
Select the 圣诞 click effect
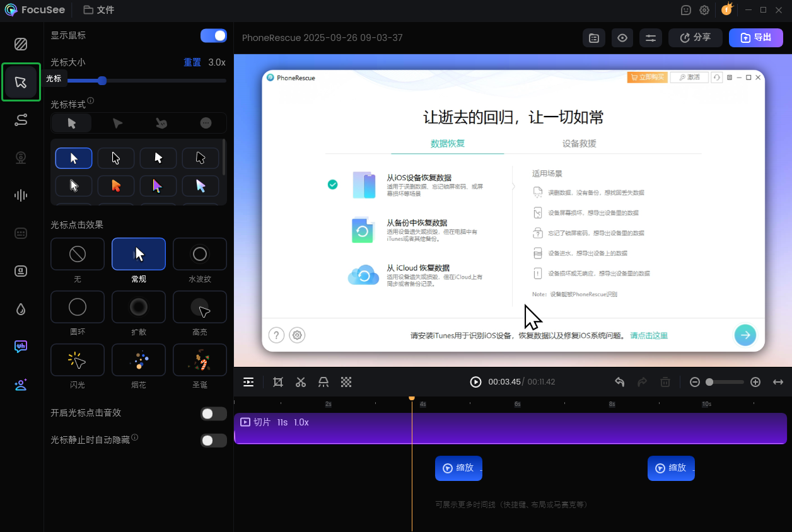200,360
